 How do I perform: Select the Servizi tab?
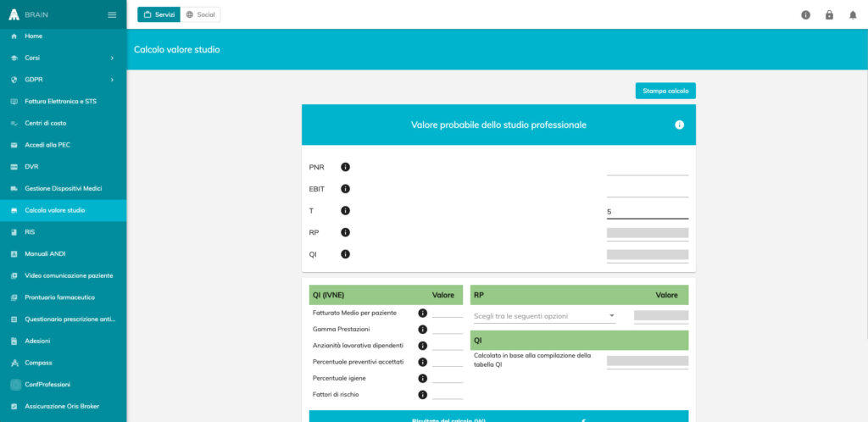(159, 14)
